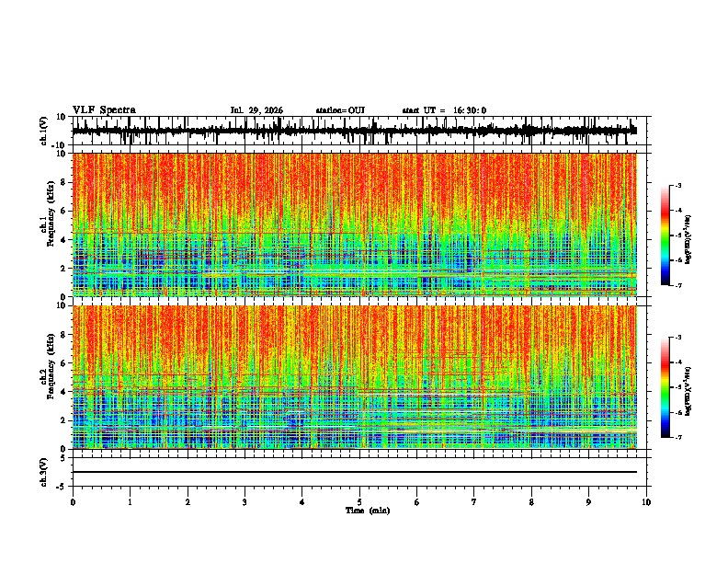Click the time axis tick label '6'
Screen dimensions: 728x563
pos(417,502)
